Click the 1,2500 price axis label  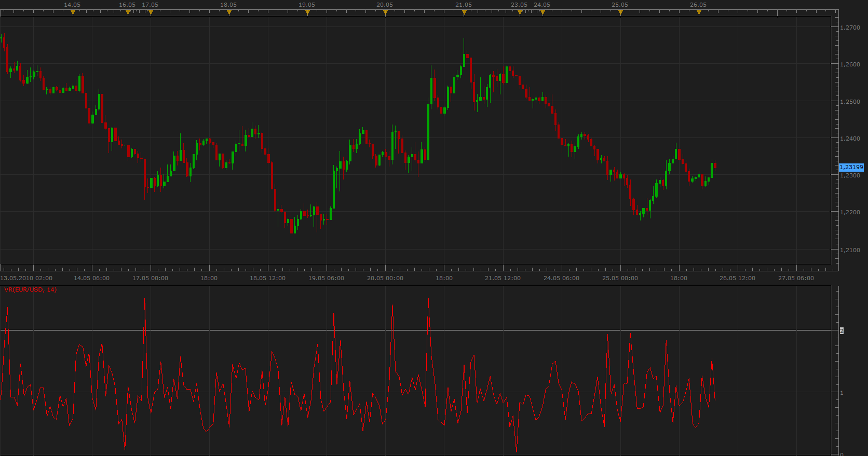coord(850,102)
